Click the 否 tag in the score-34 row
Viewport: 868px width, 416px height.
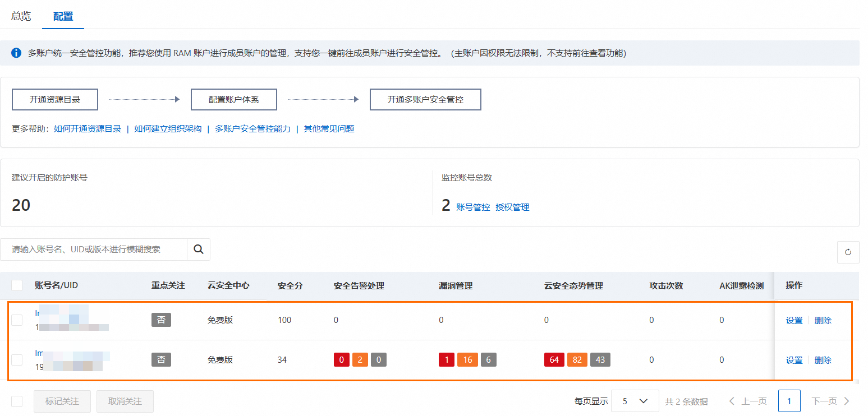[161, 359]
